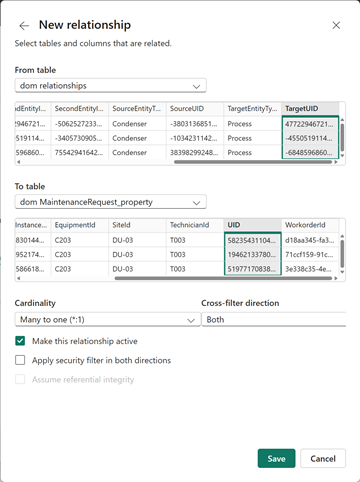Click the cell -3803136851... in SourceUID
The image size is (360, 482).
(195, 124)
